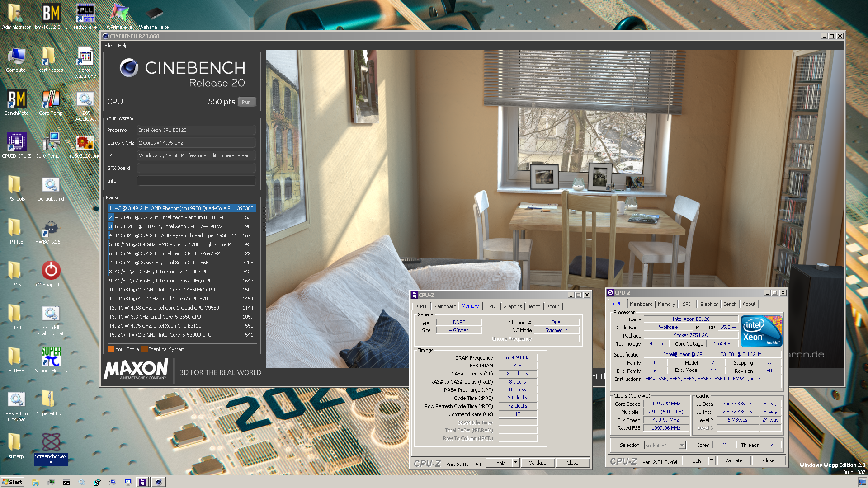Click Validate in right CPU-Z window
The image size is (868, 488).
(734, 460)
